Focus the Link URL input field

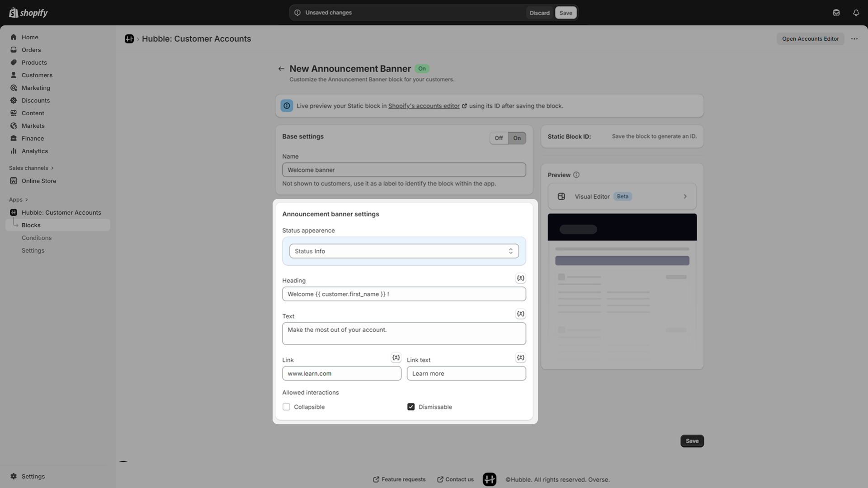tap(342, 374)
